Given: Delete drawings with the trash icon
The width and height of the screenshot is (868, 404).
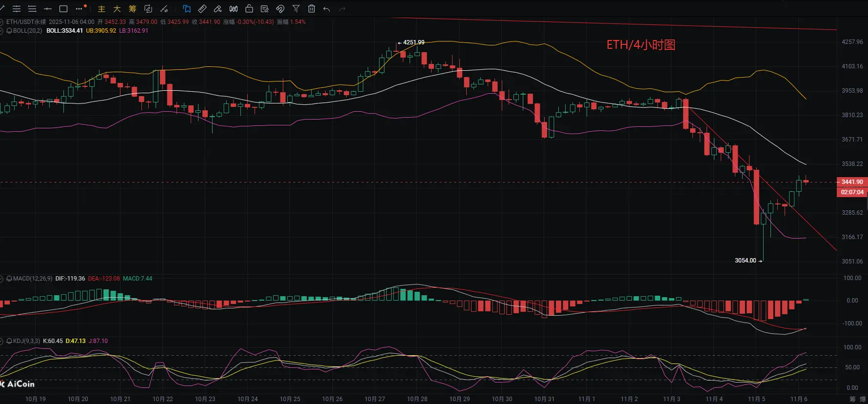Looking at the screenshot, I should click(x=312, y=9).
